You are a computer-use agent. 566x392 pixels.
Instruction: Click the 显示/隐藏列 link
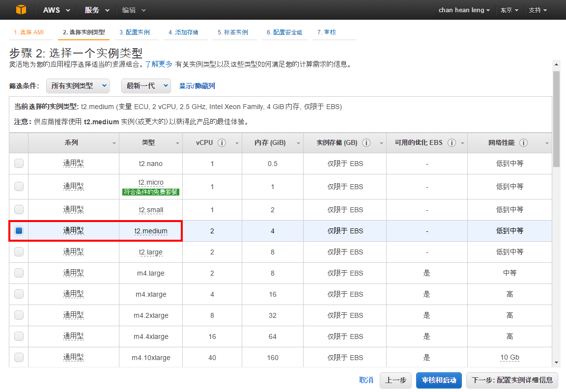tap(197, 86)
